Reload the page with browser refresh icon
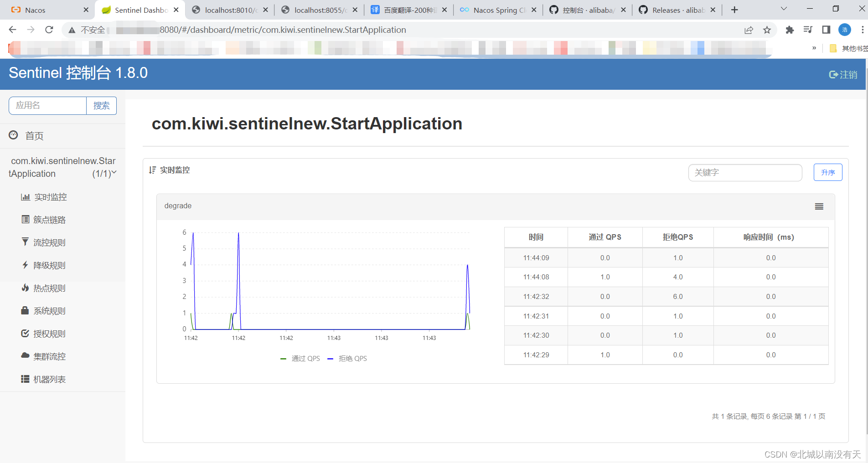Viewport: 868px width, 463px height. (x=49, y=30)
